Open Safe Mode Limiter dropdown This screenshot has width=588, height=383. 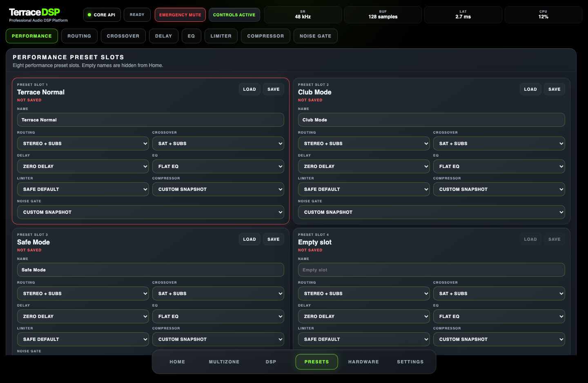click(x=83, y=339)
